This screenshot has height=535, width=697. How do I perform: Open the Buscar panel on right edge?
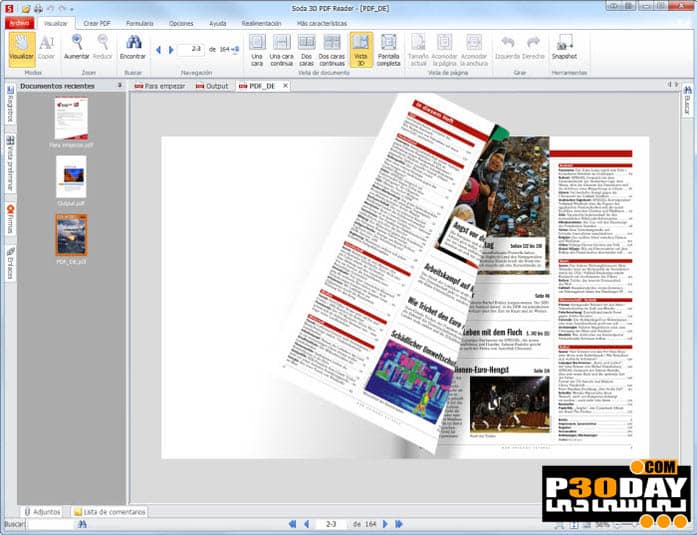687,100
